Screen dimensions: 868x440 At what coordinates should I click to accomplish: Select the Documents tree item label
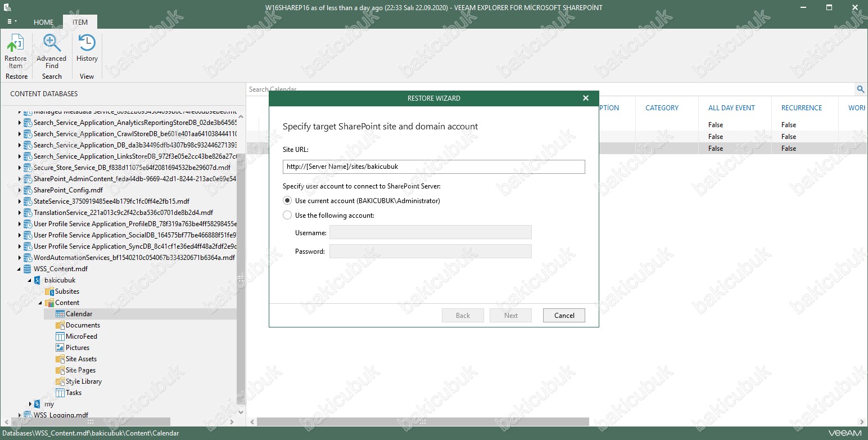pyautogui.click(x=83, y=325)
